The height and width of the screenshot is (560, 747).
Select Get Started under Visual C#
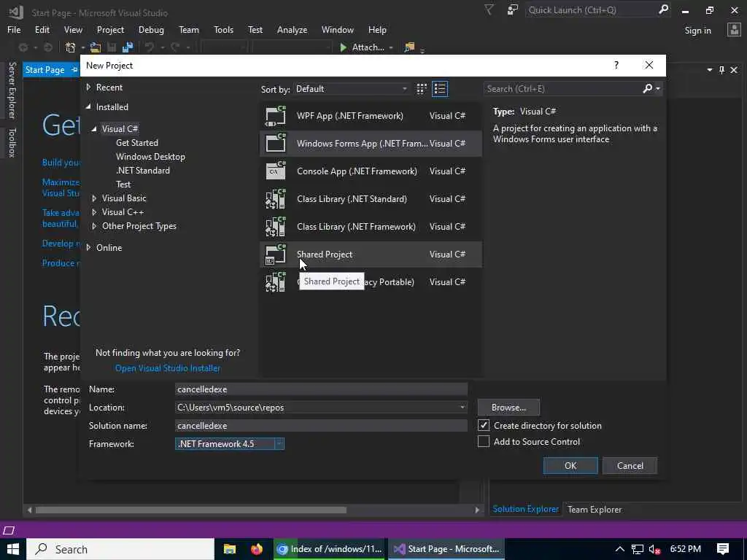coord(136,142)
